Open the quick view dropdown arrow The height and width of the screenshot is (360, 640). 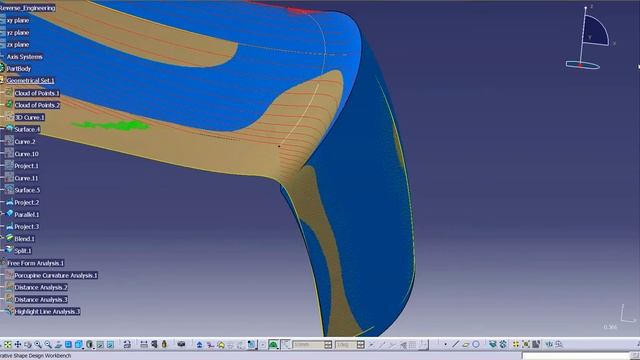click(x=83, y=348)
